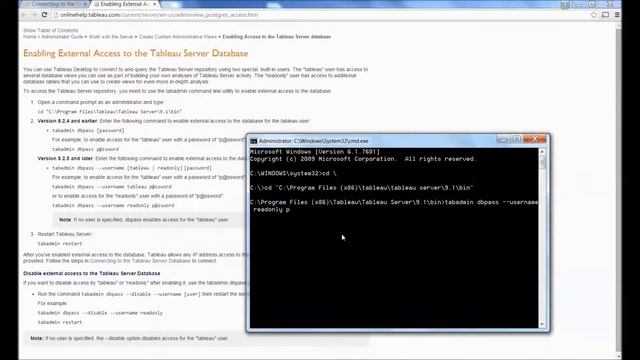Click the address bar URL onlinehelp.tableau.com

pyautogui.click(x=159, y=15)
